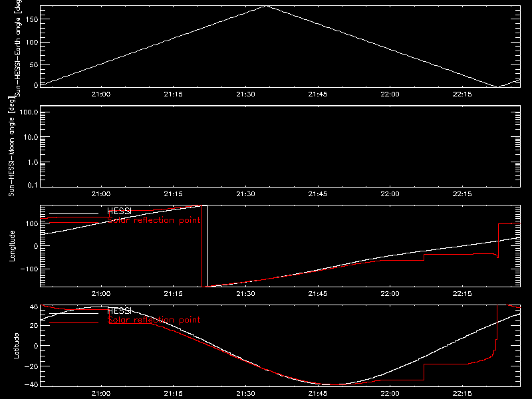Click 22:00 under the Latitude plot
This screenshot has height=399, width=532.
coord(390,394)
